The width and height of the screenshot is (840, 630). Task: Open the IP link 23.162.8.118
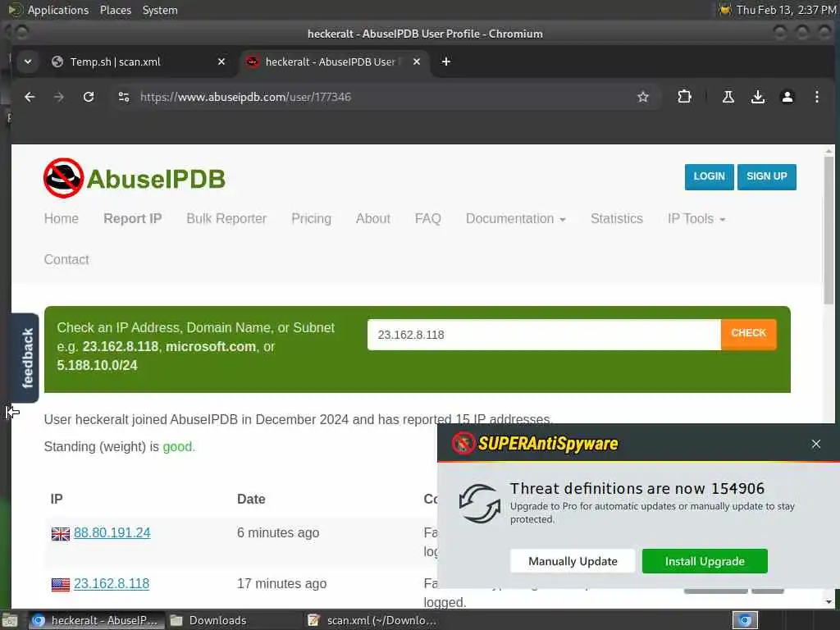tap(112, 583)
